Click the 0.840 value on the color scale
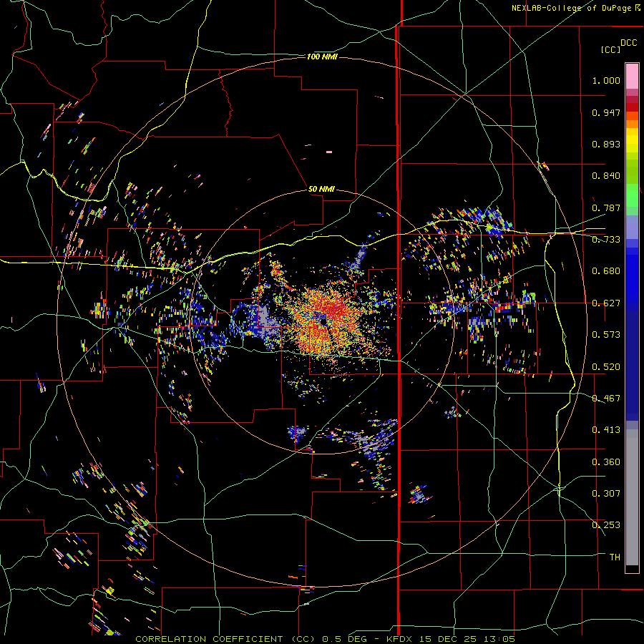The image size is (644, 644). click(606, 176)
